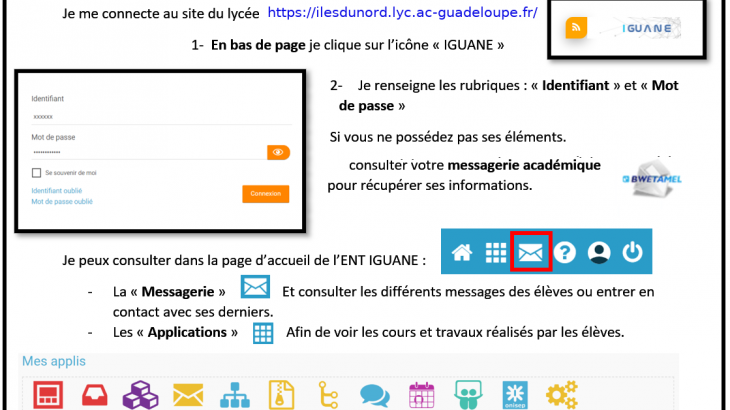Click the orange RSS feed icon
Screen dimensions: 730x410
(x=575, y=29)
